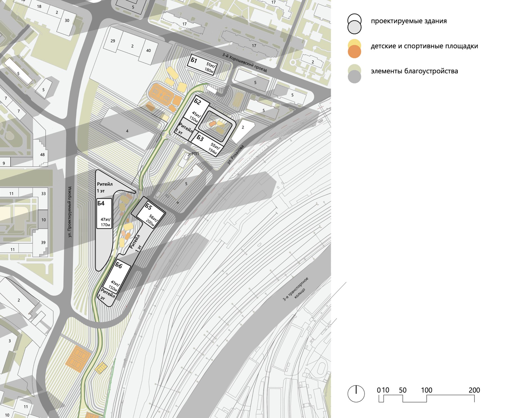Click the "детские и спортивные площадки" legend label
This screenshot has width=532, height=418.
[424, 46]
